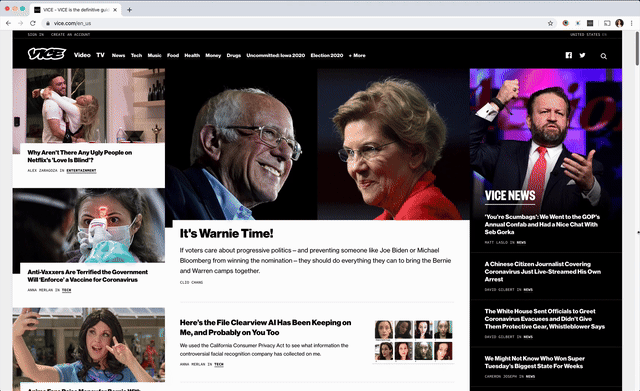Open the Video section
This screenshot has width=640, height=391.
click(x=82, y=55)
